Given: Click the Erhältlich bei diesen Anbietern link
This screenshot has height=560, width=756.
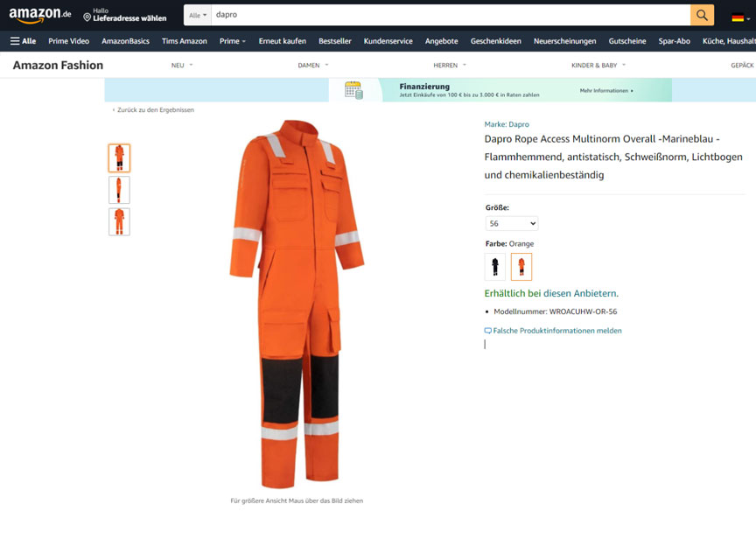Looking at the screenshot, I should [x=552, y=292].
